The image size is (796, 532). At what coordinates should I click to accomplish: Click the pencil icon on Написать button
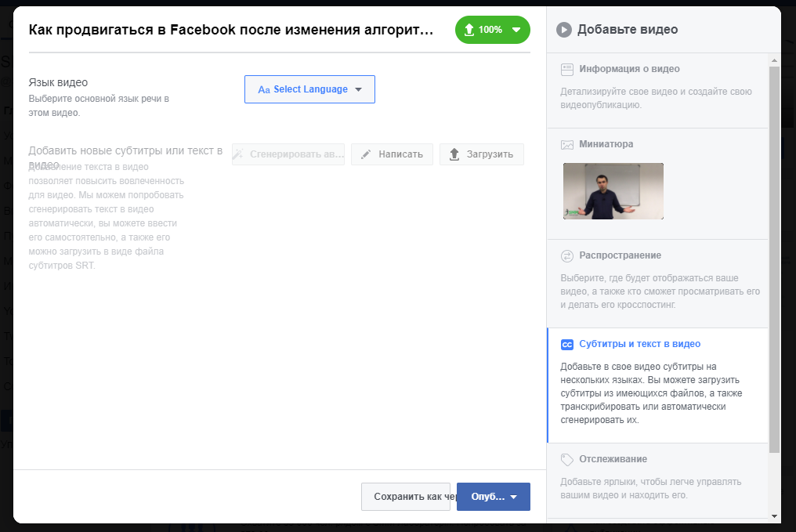point(366,154)
